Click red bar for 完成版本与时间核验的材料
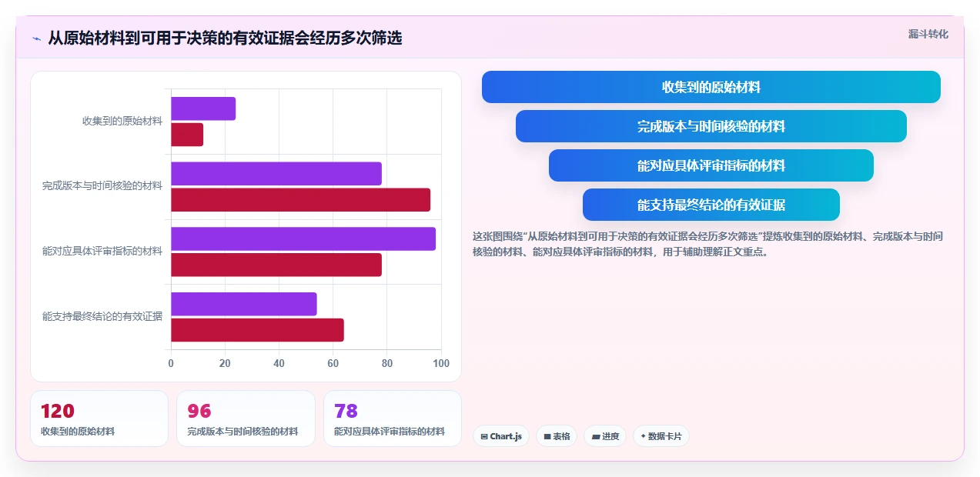 300,200
